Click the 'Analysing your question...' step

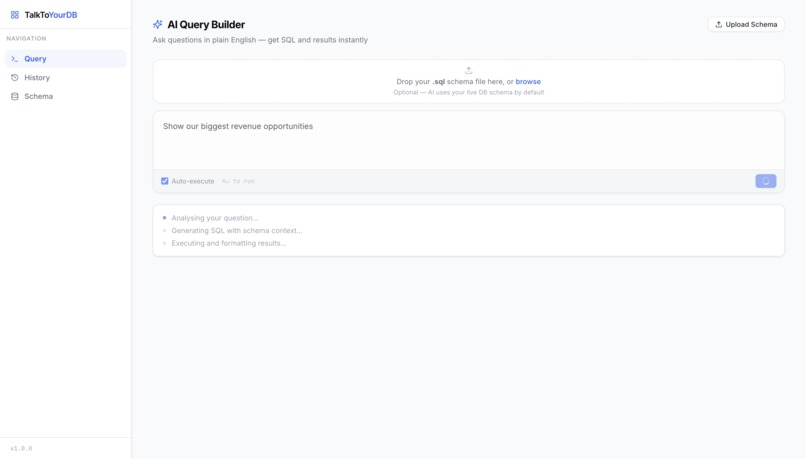215,218
